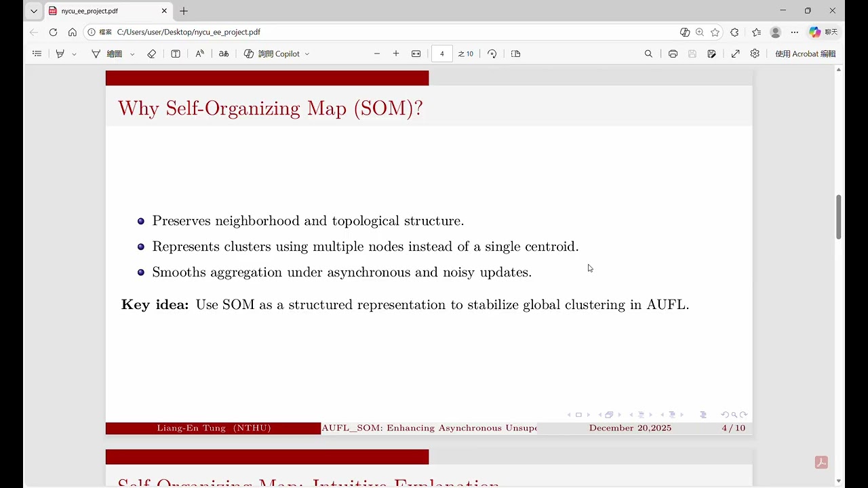
Task: Rotate the PDF page
Action: tap(492, 54)
